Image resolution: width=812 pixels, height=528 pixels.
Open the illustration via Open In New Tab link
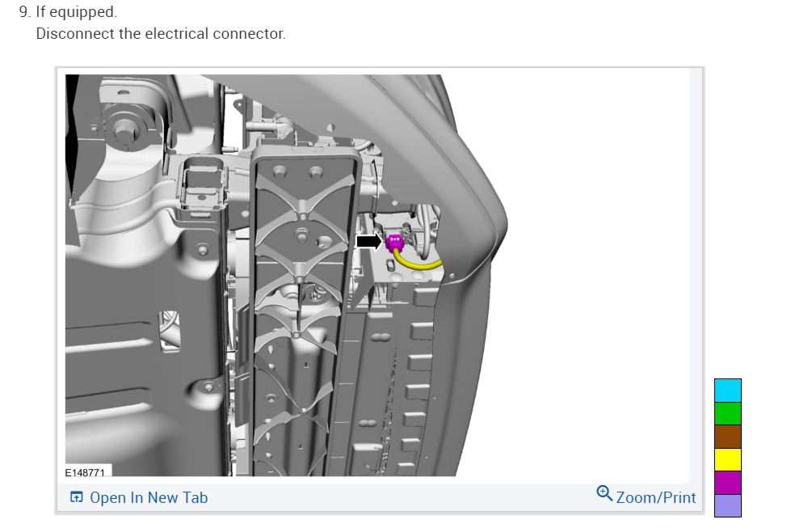[149, 497]
